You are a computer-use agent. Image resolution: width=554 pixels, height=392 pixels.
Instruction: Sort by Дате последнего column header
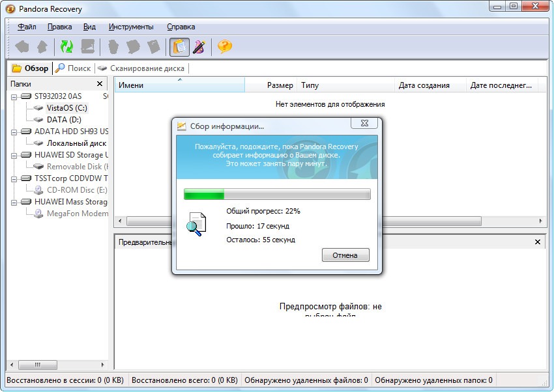click(x=502, y=85)
